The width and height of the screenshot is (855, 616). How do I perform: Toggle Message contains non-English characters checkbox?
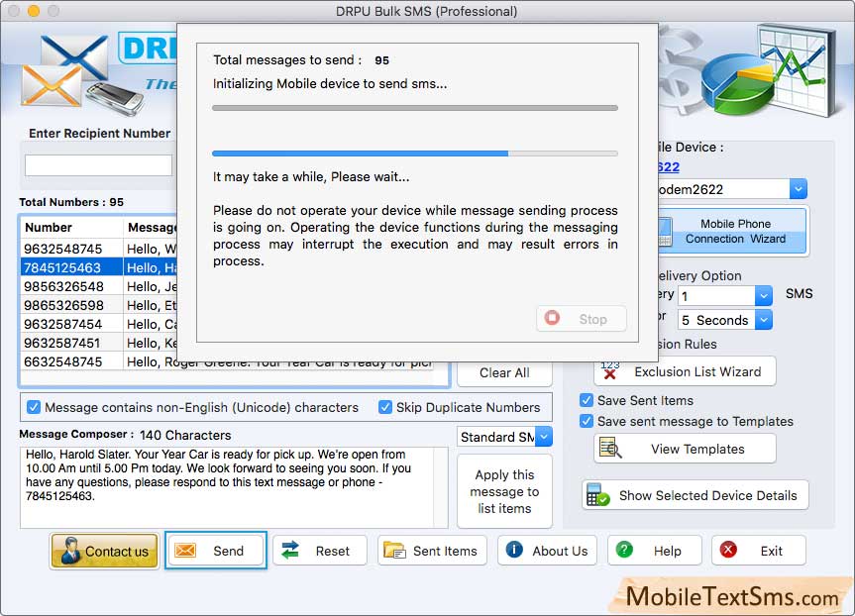(x=34, y=407)
